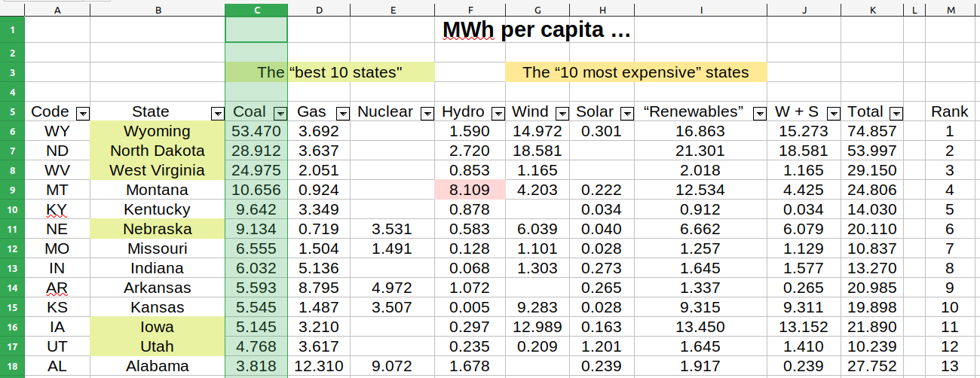Open the W + S filter dropdown
980x378 pixels.
pyautogui.click(x=833, y=113)
